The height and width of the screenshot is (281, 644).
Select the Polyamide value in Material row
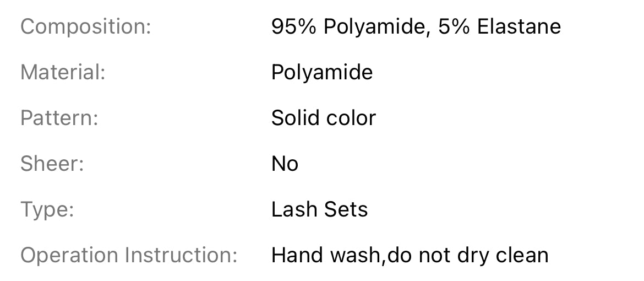[322, 72]
